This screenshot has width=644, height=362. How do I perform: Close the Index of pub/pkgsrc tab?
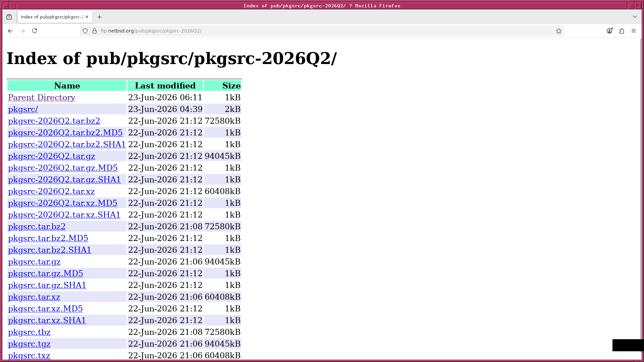click(87, 17)
